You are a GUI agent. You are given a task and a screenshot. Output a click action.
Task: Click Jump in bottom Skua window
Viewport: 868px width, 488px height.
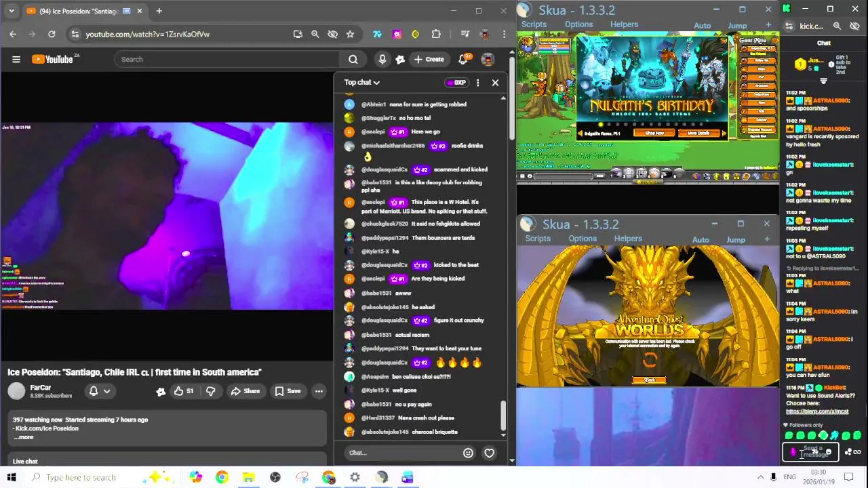tap(736, 240)
